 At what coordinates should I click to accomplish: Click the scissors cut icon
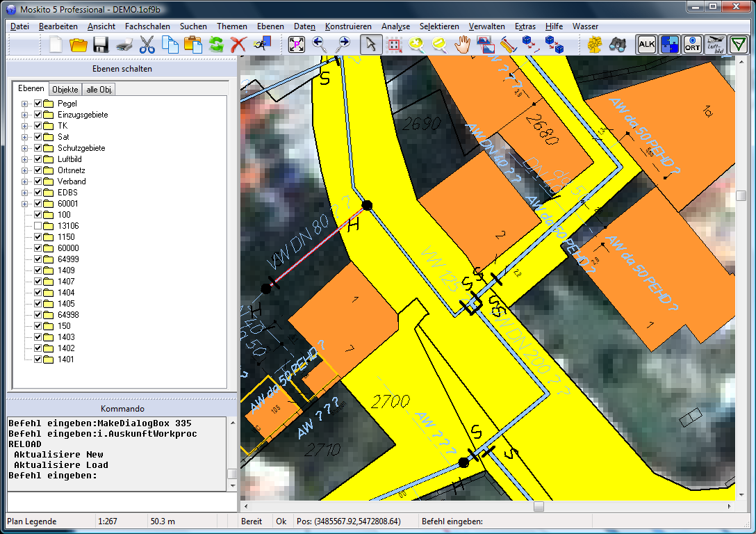pyautogui.click(x=147, y=45)
